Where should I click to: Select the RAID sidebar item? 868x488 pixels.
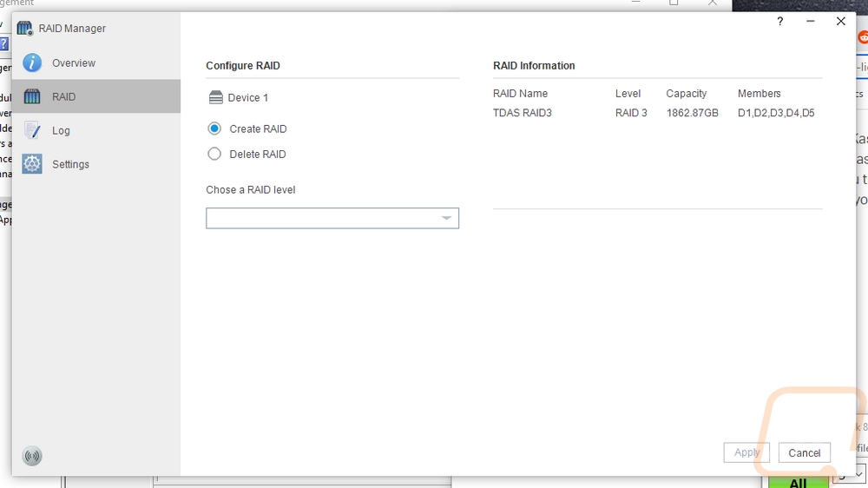click(x=95, y=96)
